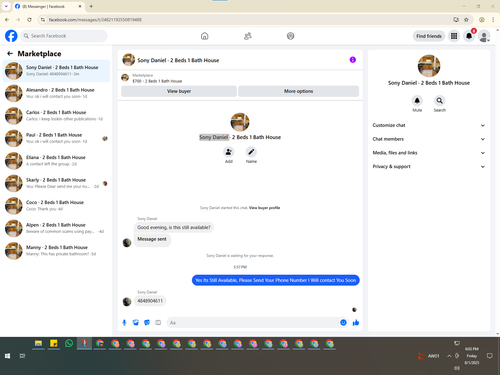Click the browser address bar
Image resolution: width=500 pixels, height=375 pixels.
(x=247, y=20)
